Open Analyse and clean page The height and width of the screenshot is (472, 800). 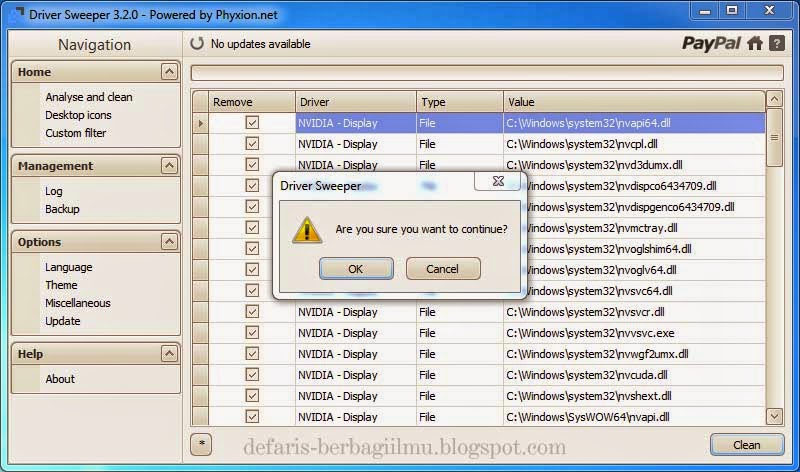tap(88, 97)
